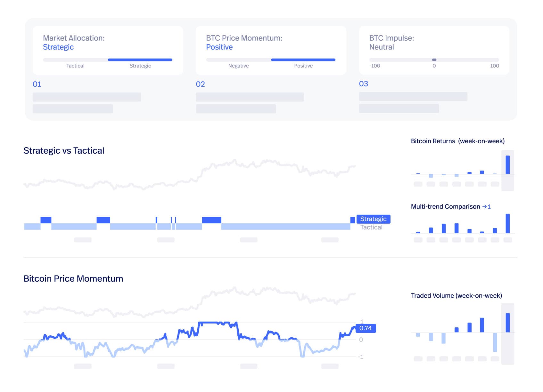Click the Negative label under BTC Price Momentum
Image resolution: width=543 pixels, height=392 pixels.
pos(238,66)
